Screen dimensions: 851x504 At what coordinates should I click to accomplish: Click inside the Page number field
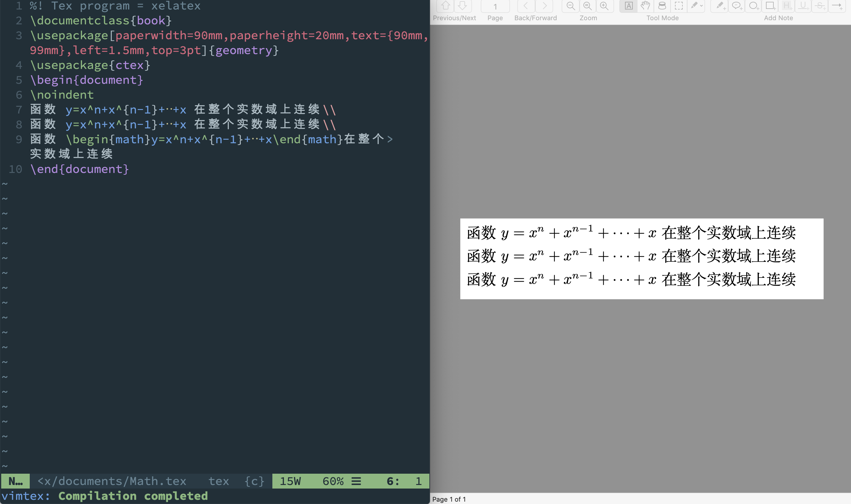(495, 6)
